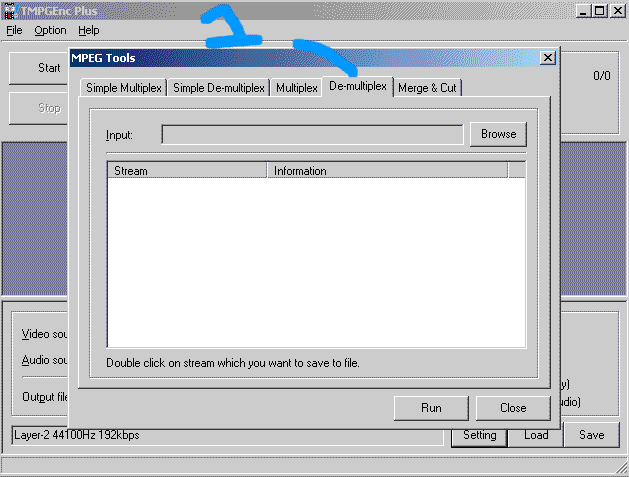This screenshot has width=629, height=477.
Task: Maximize the TMPGEnc Plus window
Action: [x=600, y=11]
